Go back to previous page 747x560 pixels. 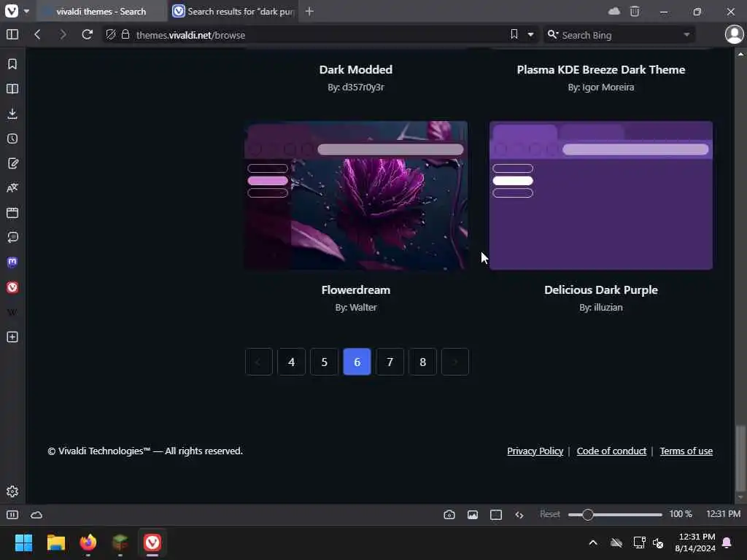37,35
